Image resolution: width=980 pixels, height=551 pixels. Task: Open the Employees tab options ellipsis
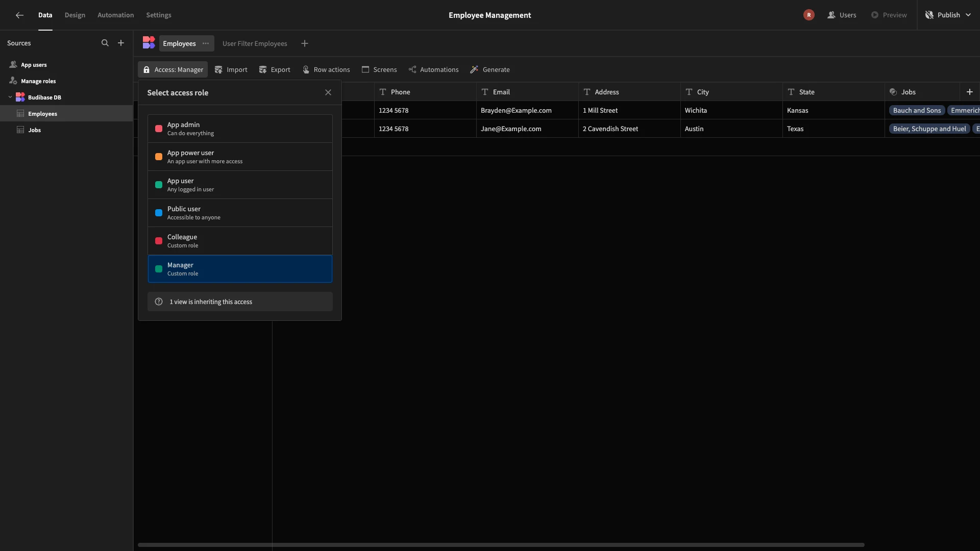(206, 43)
